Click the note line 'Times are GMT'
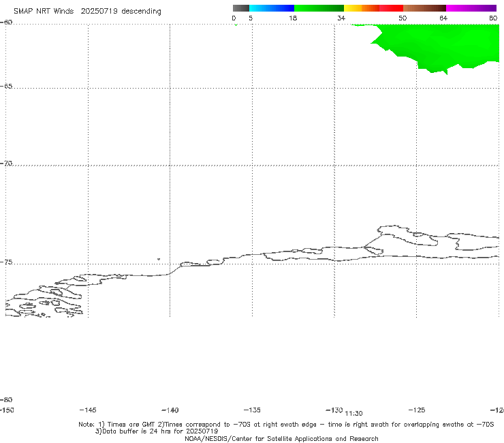 pos(131,425)
